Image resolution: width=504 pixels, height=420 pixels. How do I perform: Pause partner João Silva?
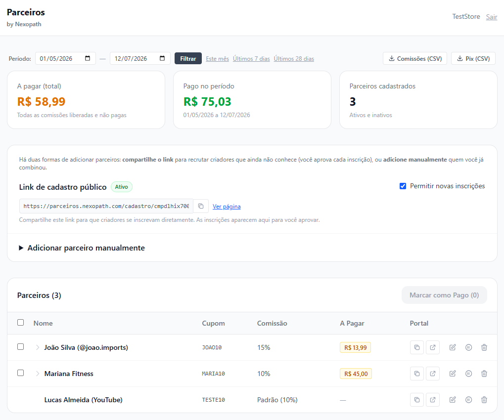(x=469, y=347)
